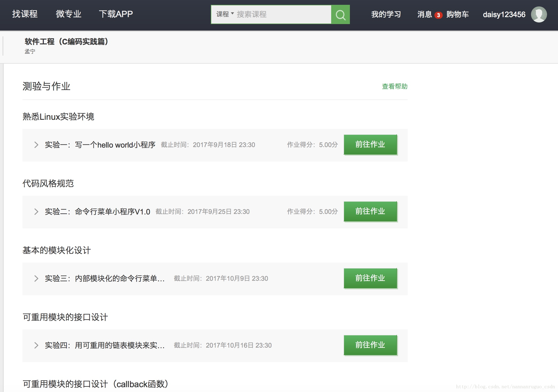Open 消息 in the top bar

[425, 14]
